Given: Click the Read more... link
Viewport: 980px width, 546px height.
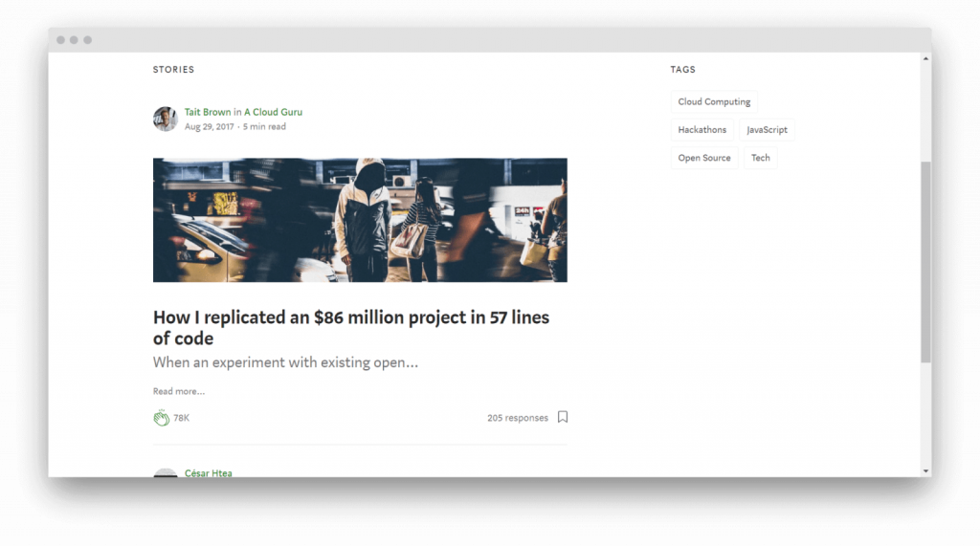Looking at the screenshot, I should tap(179, 391).
